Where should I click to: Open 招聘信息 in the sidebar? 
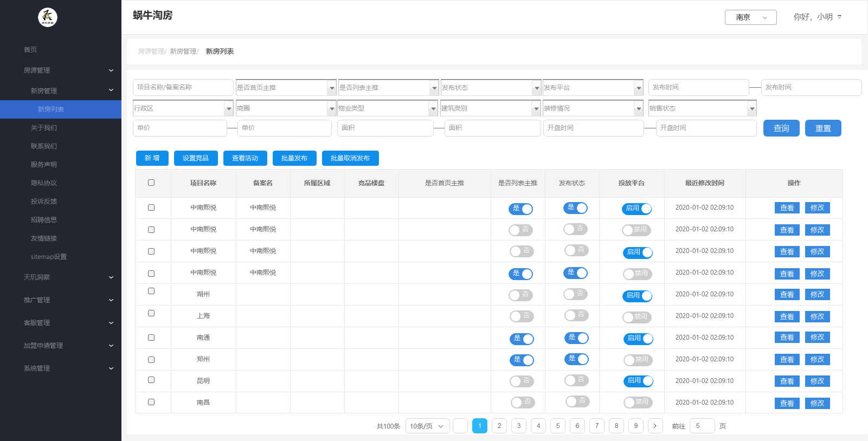pyautogui.click(x=44, y=220)
